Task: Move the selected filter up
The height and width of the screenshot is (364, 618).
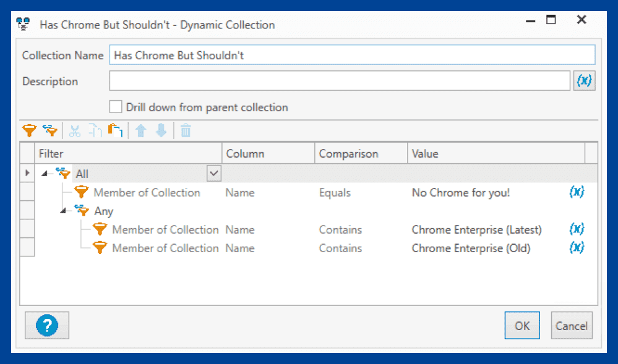Action: click(141, 130)
